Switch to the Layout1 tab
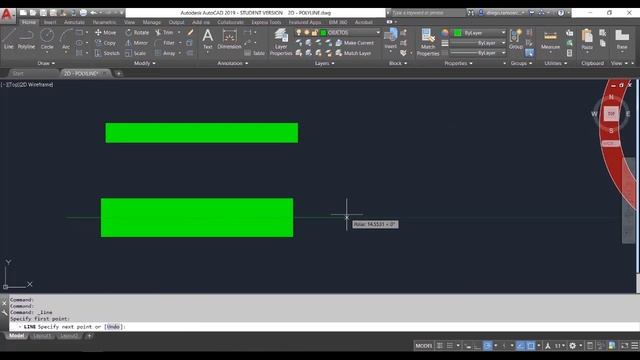640x360 pixels. point(42,336)
